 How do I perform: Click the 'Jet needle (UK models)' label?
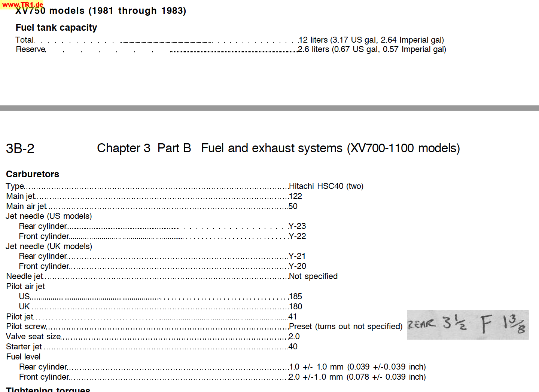point(49,246)
